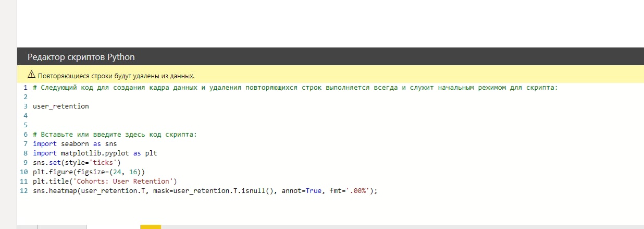Click line number 12 in the gutter
The image size is (644, 229).
pos(23,191)
